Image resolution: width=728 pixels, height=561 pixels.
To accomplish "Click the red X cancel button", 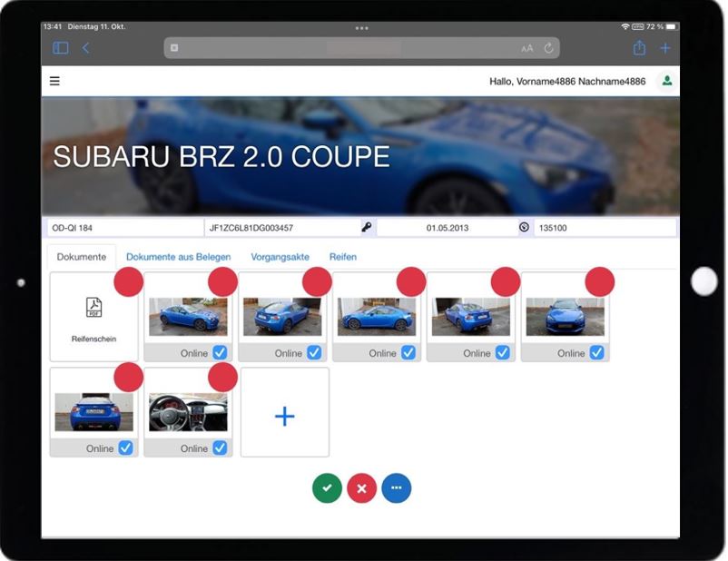I will pos(361,488).
